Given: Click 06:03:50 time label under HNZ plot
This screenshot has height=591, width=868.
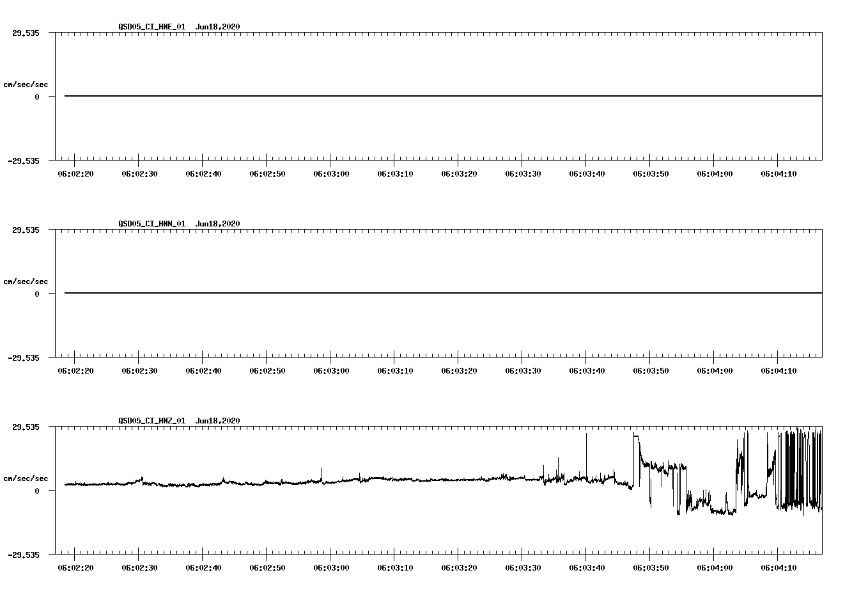Looking at the screenshot, I should [x=651, y=567].
